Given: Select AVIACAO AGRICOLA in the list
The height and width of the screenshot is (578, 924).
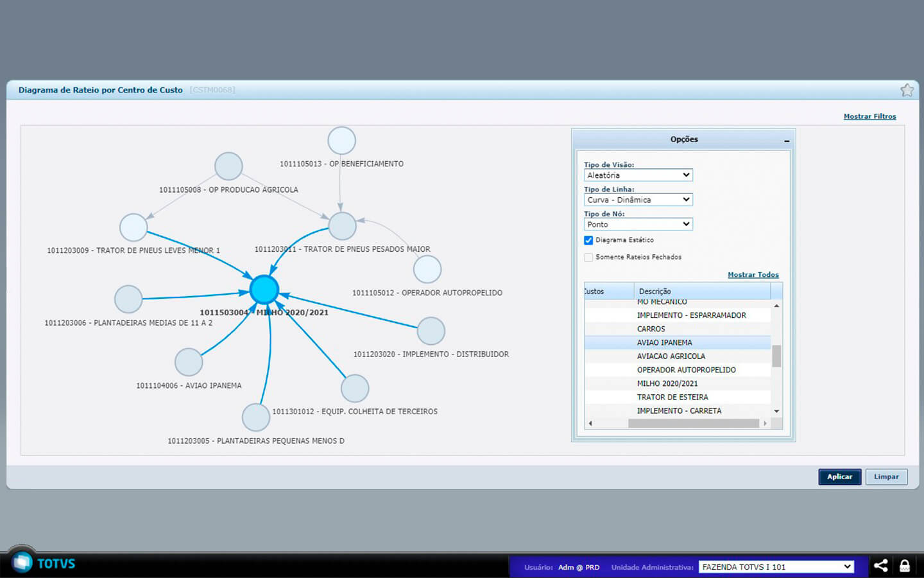Looking at the screenshot, I should point(671,356).
